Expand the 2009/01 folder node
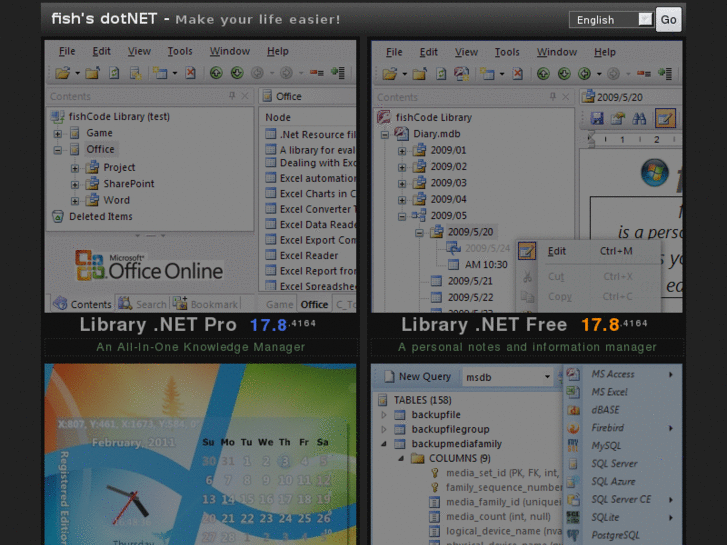727x545 pixels. click(402, 151)
